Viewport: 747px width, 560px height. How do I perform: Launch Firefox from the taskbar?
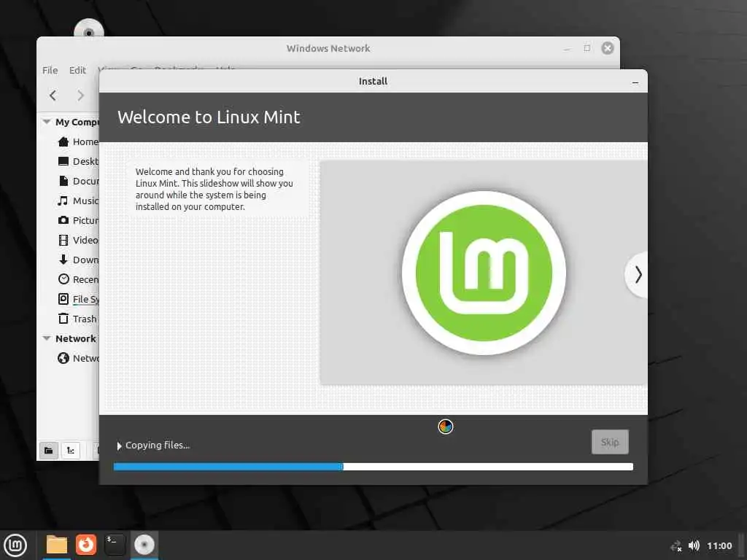point(86,544)
